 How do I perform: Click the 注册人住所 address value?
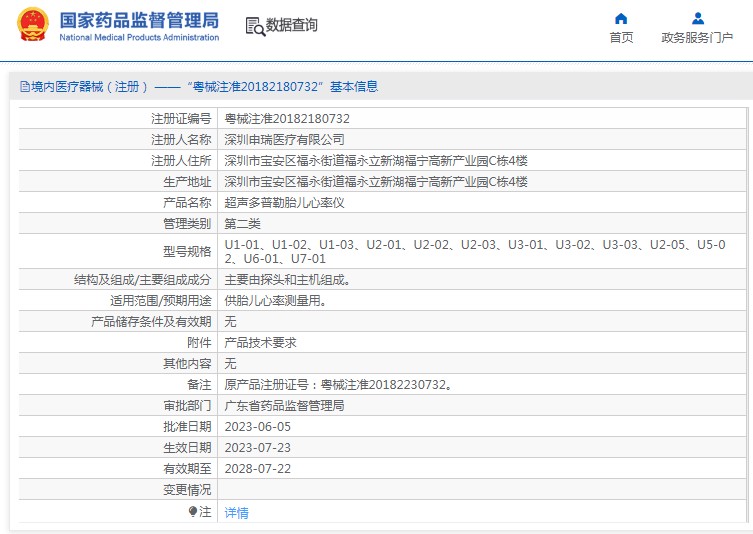(376, 161)
